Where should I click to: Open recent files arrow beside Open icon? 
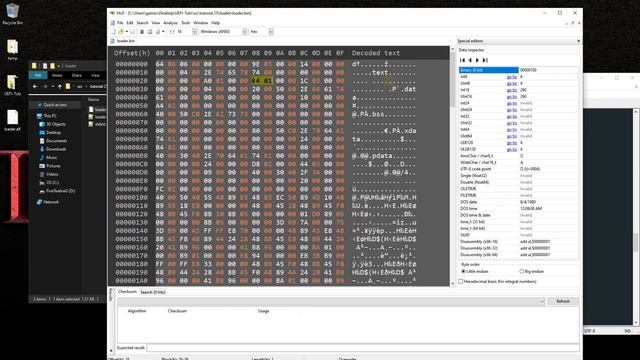(127, 31)
